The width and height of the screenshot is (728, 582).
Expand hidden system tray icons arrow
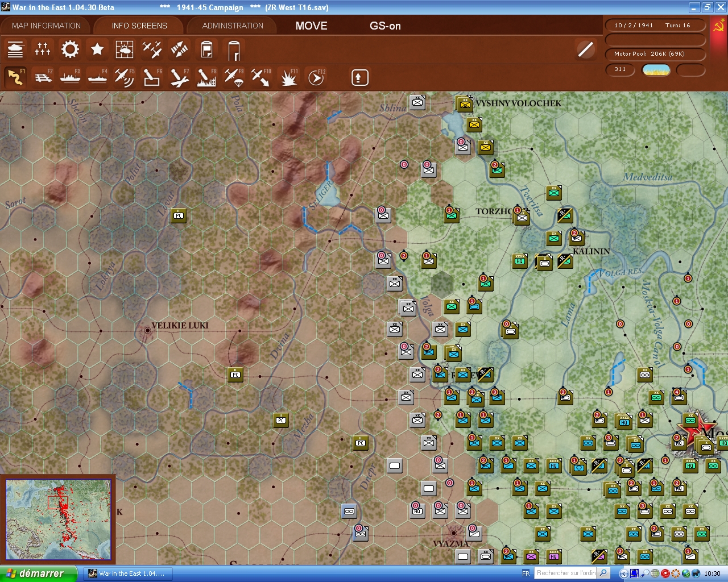[x=624, y=573]
